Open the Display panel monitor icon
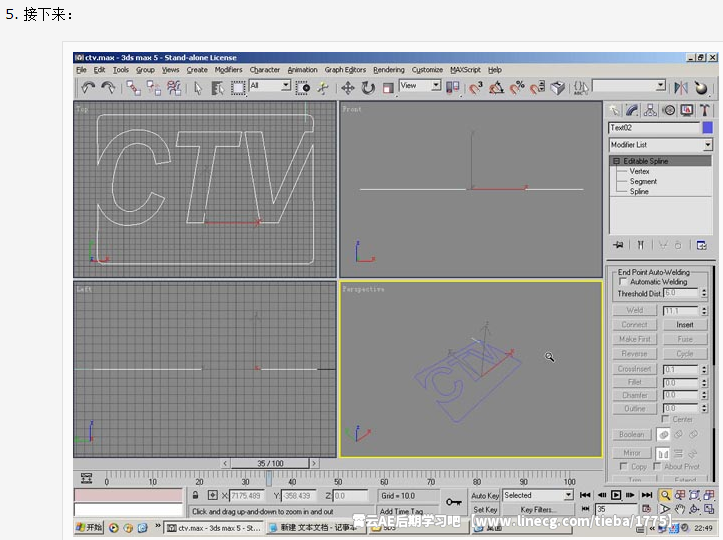 click(687, 110)
